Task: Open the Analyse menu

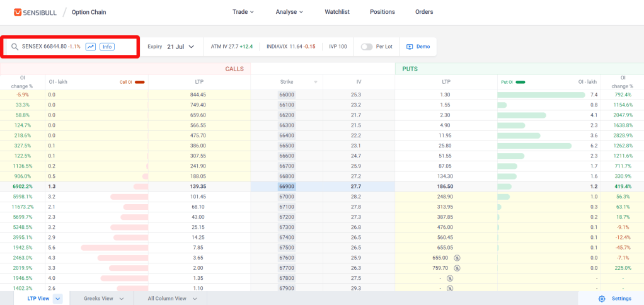Action: pos(289,12)
